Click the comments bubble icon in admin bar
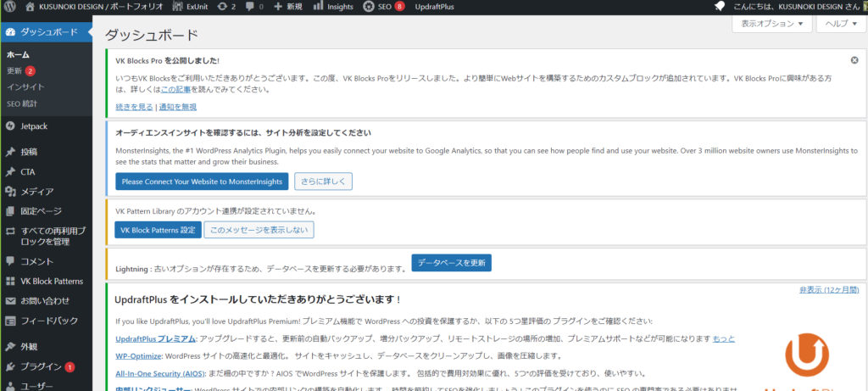Image resolution: width=868 pixels, height=391 pixels. point(253,7)
